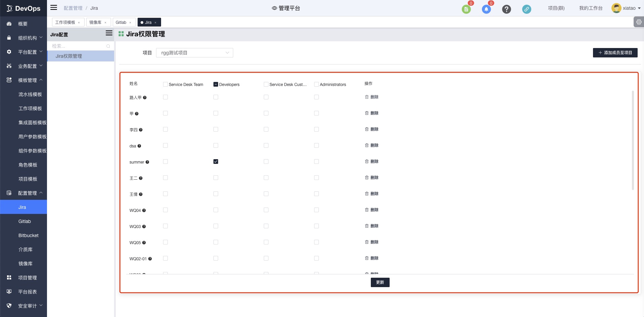The image size is (644, 317).
Task: Click the teal link icon in header
Action: (x=527, y=9)
